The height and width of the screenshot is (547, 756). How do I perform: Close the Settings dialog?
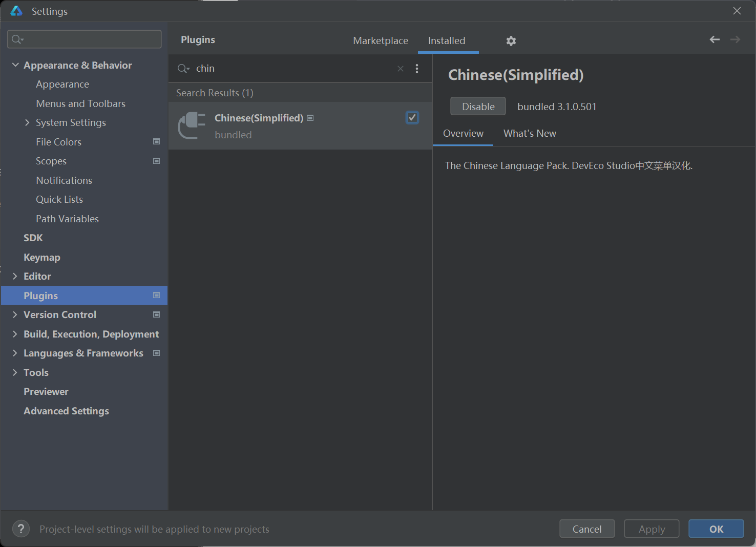[x=737, y=11]
